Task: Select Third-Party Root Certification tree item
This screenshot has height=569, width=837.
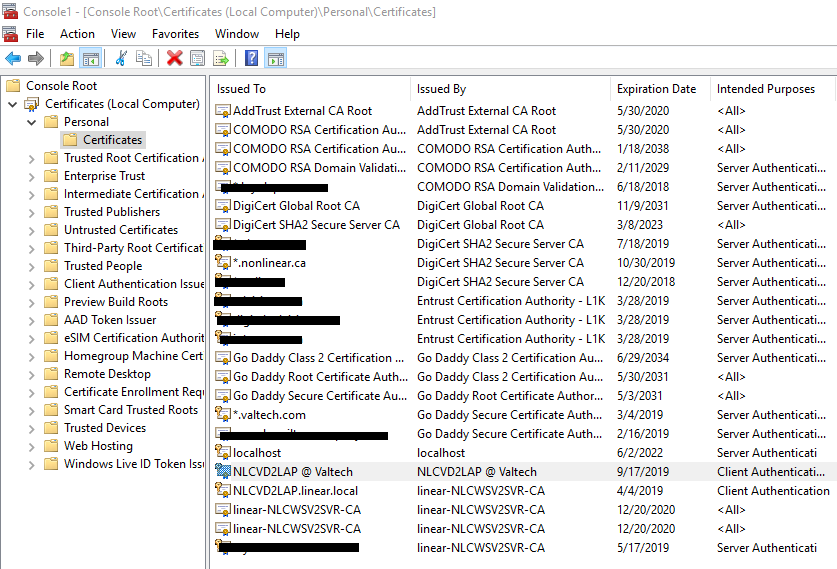Action: pyautogui.click(x=133, y=248)
